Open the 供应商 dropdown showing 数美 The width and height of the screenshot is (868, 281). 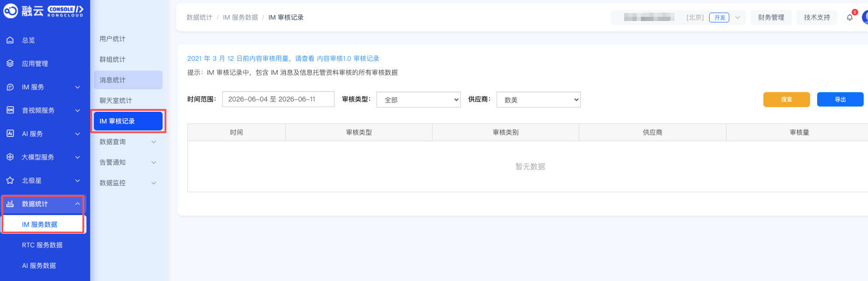(539, 100)
